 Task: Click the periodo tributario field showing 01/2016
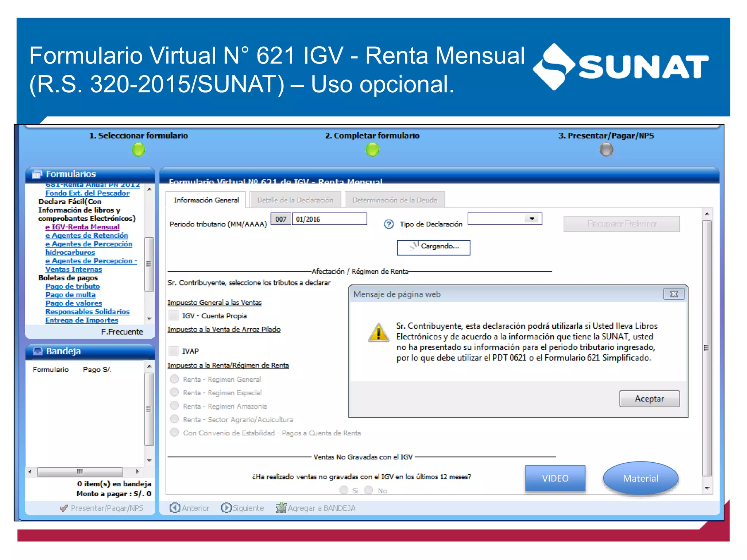329,219
